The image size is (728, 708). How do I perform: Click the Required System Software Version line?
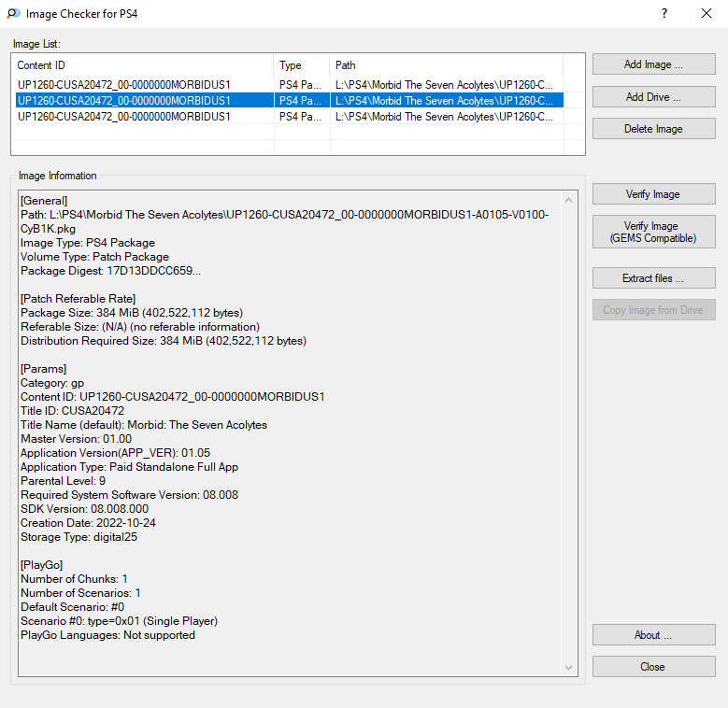130,495
